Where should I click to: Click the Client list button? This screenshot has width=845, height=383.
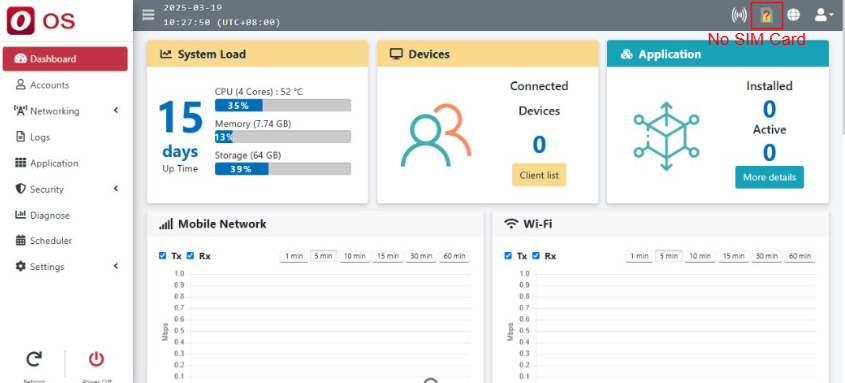[x=539, y=175]
